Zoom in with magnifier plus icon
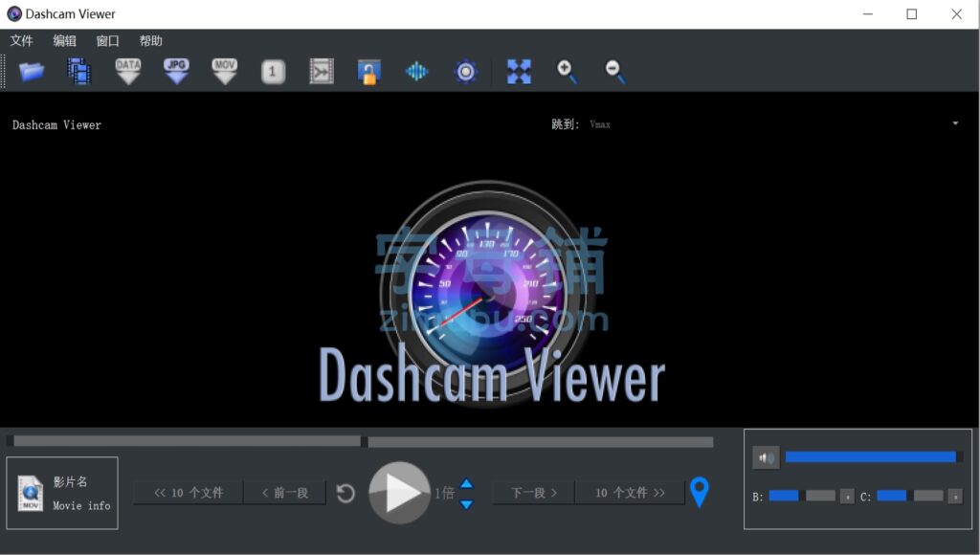This screenshot has height=555, width=980. pyautogui.click(x=567, y=71)
